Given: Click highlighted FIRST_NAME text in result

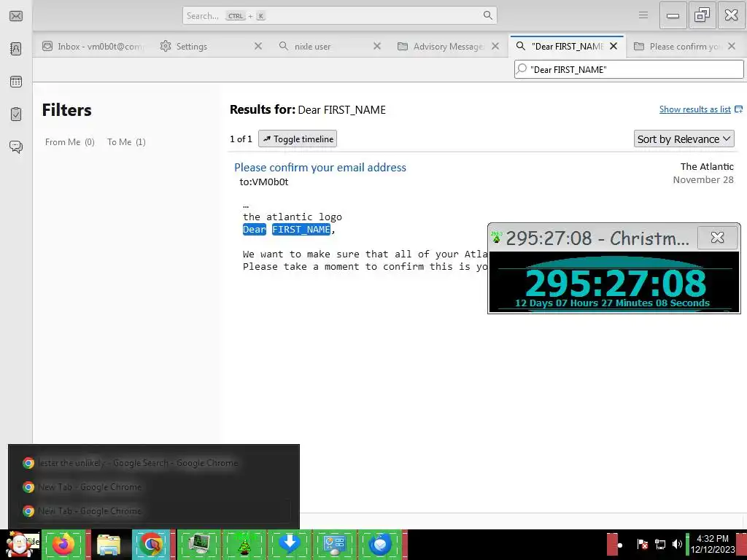Looking at the screenshot, I should (301, 230).
